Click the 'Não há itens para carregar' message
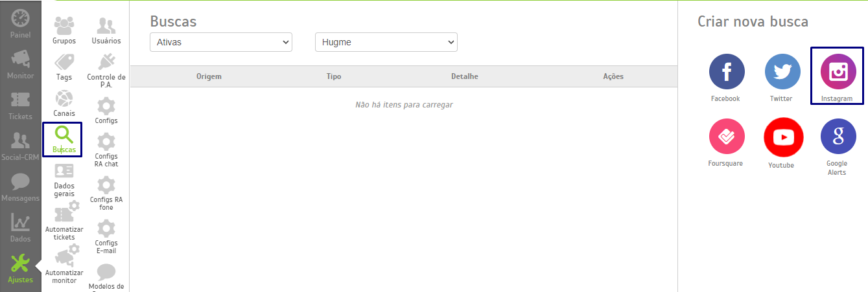This screenshot has width=868, height=292. [404, 104]
